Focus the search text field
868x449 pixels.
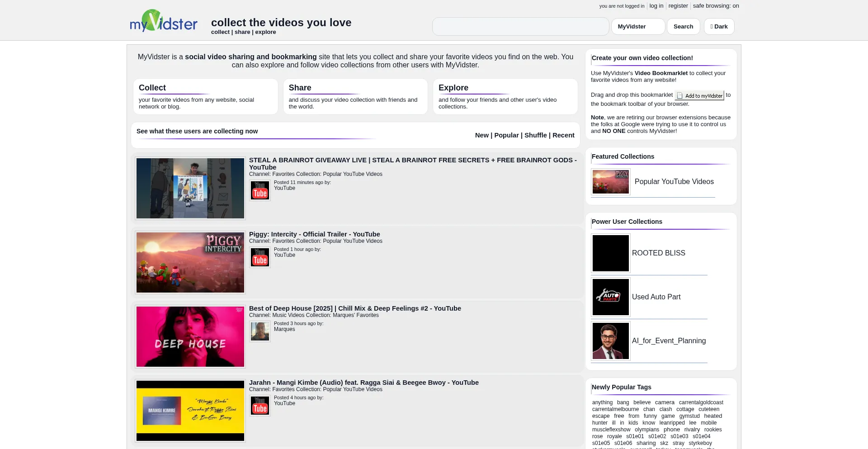[x=520, y=27]
